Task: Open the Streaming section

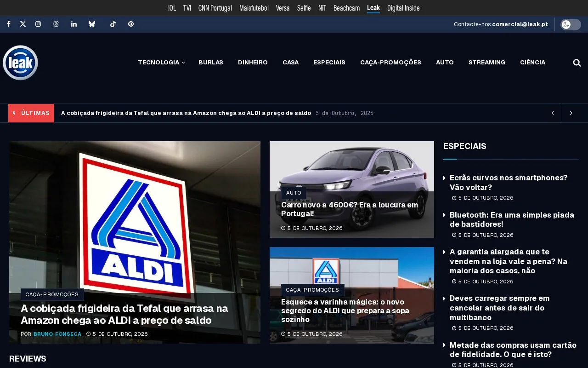Action: (x=487, y=63)
